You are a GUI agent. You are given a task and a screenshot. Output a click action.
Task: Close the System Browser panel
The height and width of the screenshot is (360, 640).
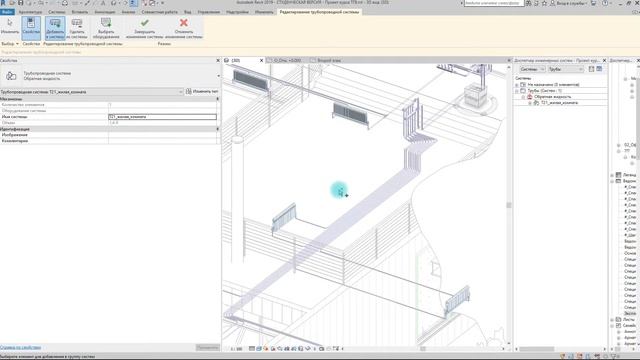(604, 60)
